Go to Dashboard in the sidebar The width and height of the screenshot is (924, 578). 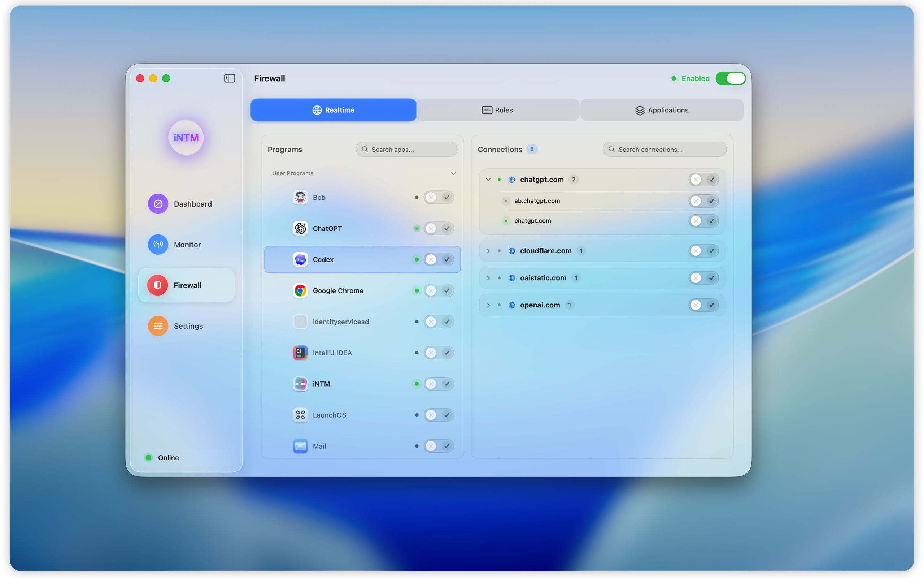(186, 204)
